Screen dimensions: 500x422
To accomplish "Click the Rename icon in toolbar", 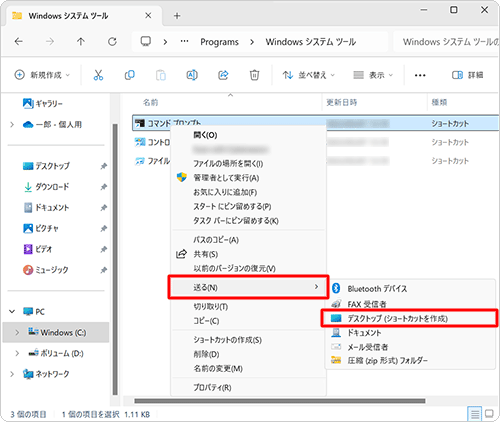I will (192, 75).
